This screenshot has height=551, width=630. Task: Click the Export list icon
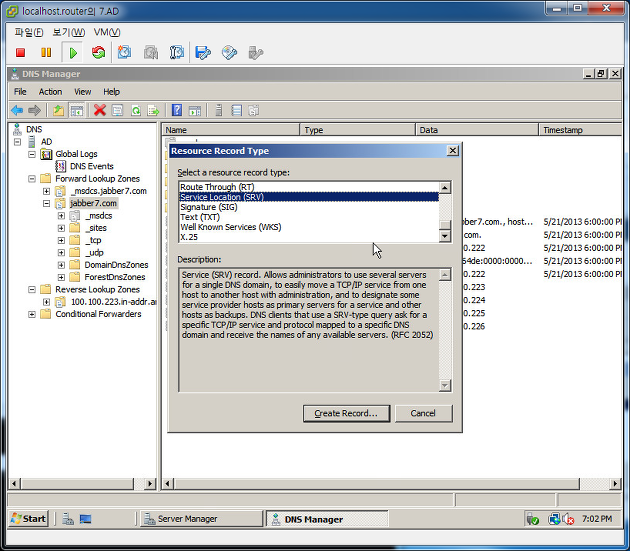click(x=153, y=110)
